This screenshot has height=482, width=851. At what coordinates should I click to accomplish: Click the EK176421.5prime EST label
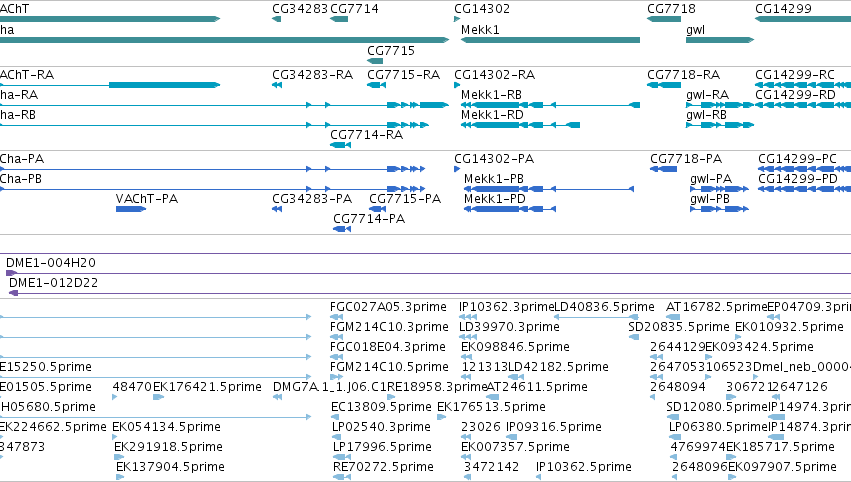click(x=207, y=387)
